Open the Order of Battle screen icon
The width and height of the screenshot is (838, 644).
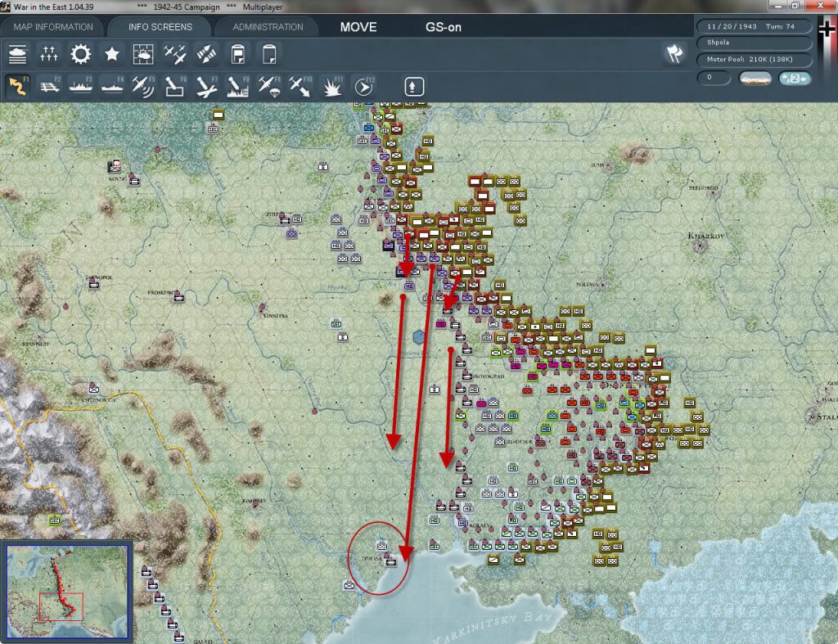18,54
